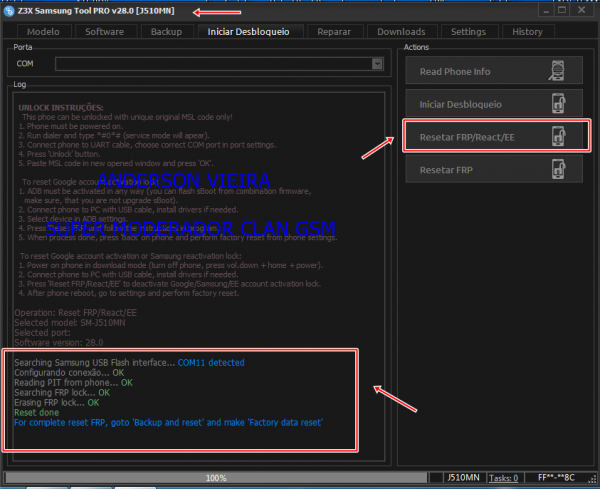Click the phone lock icon on Resetar FRP

[x=559, y=169]
